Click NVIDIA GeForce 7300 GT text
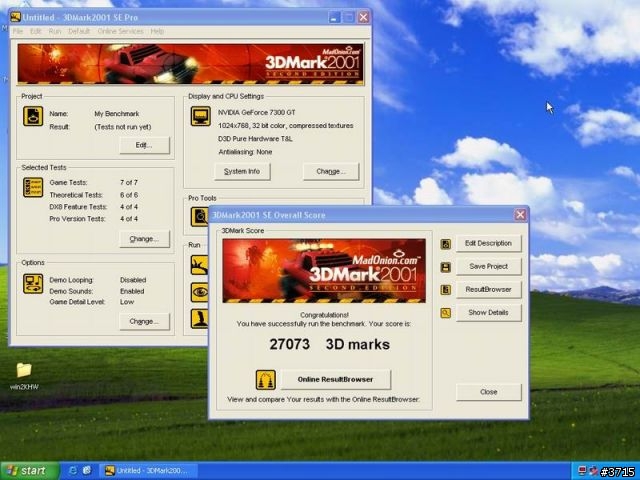Image resolution: width=640 pixels, height=480 pixels. pyautogui.click(x=257, y=113)
